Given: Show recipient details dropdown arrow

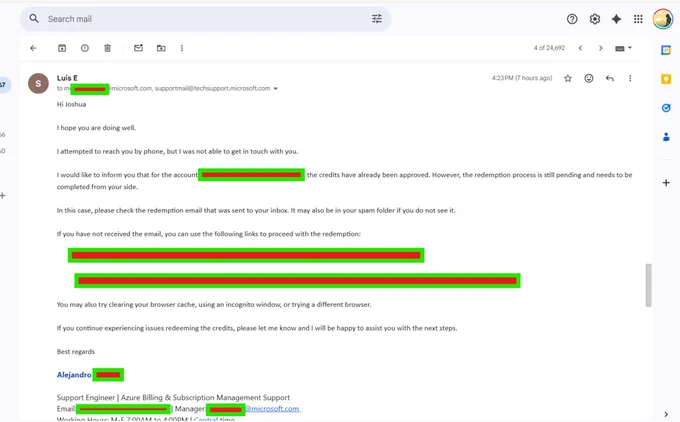Looking at the screenshot, I should pyautogui.click(x=275, y=88).
